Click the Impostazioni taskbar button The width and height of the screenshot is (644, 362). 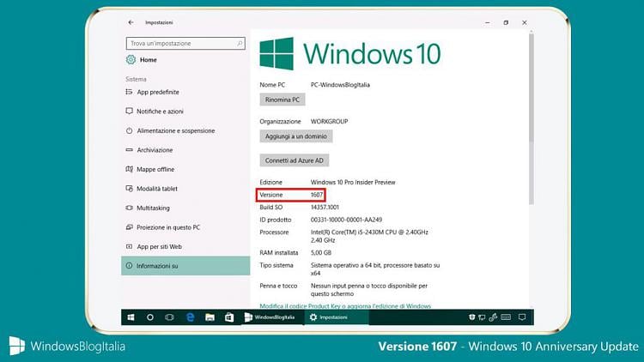coord(337,317)
